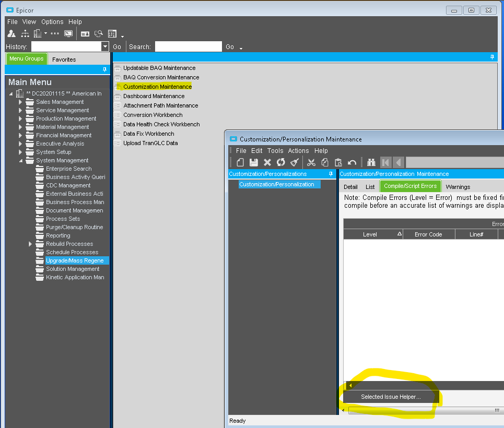Click the previous-record navigation arrow
504x428 pixels.
pyautogui.click(x=398, y=163)
